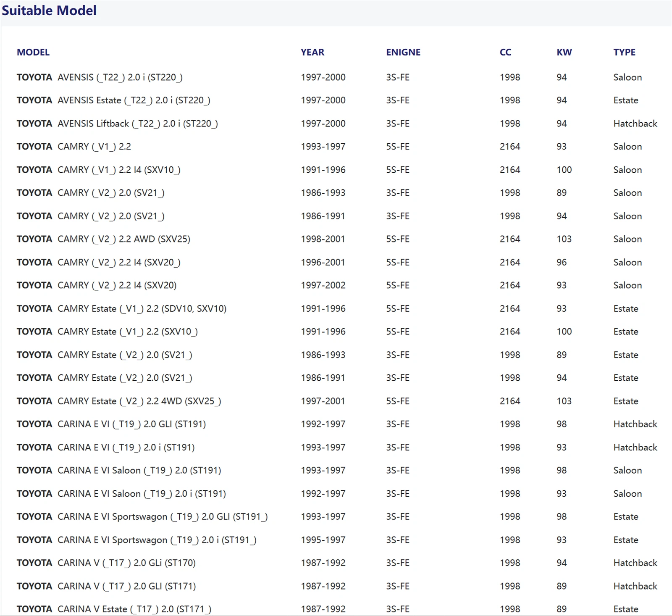Select "CARINA E VI Saloon (_T19_) 2.0 (ST191)" text

139,471
